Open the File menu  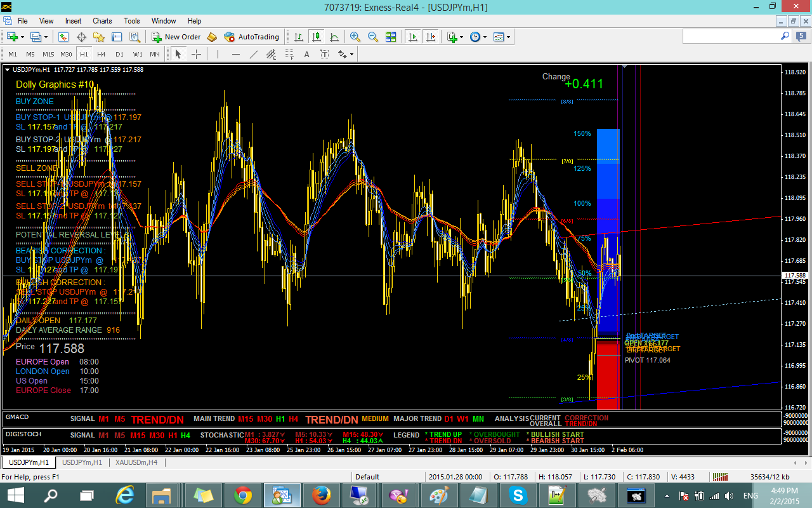[22, 21]
